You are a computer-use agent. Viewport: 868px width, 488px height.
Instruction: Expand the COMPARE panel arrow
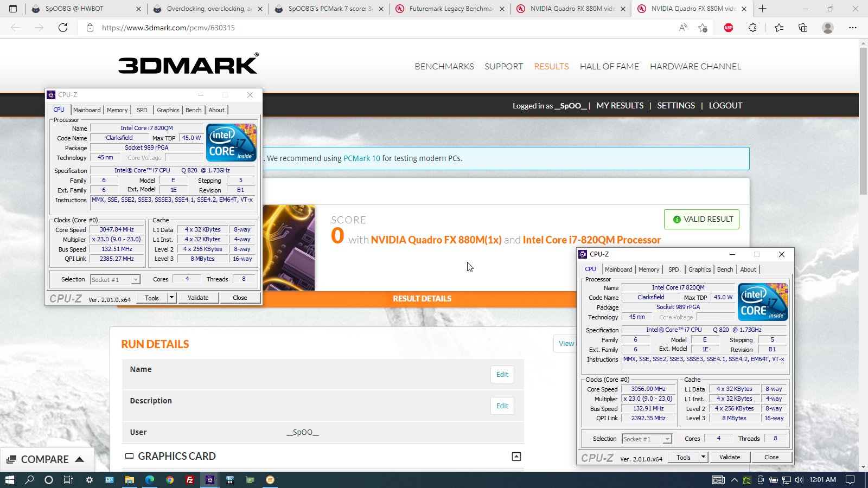point(79,459)
